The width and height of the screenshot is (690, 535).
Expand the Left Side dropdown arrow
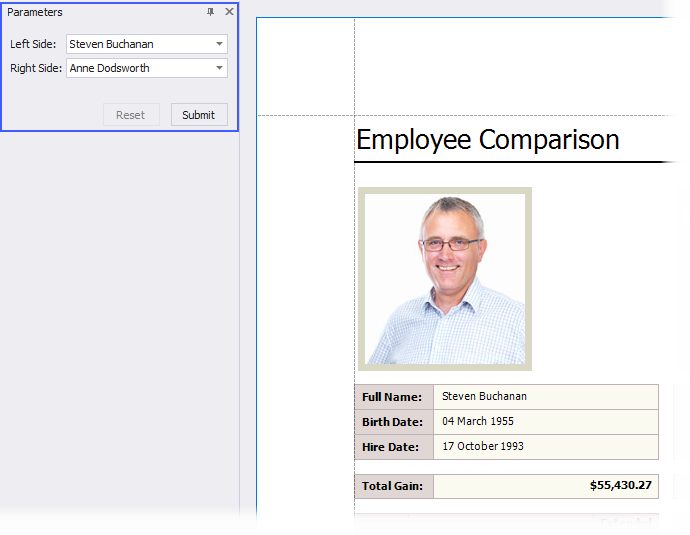(x=219, y=44)
